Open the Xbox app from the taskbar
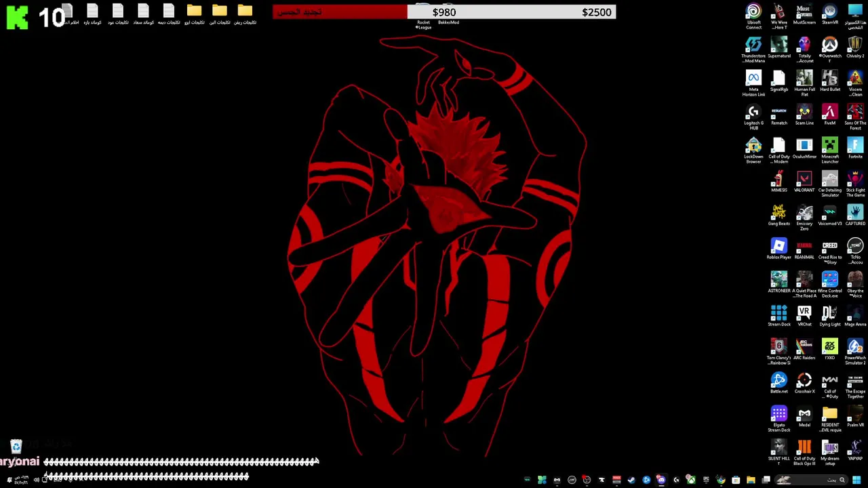Image resolution: width=868 pixels, height=488 pixels. (691, 480)
